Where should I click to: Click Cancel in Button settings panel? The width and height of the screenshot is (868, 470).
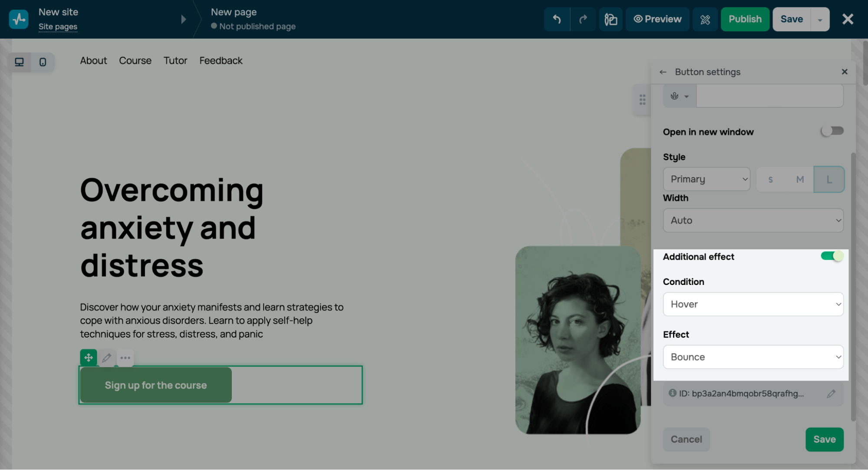pyautogui.click(x=686, y=439)
